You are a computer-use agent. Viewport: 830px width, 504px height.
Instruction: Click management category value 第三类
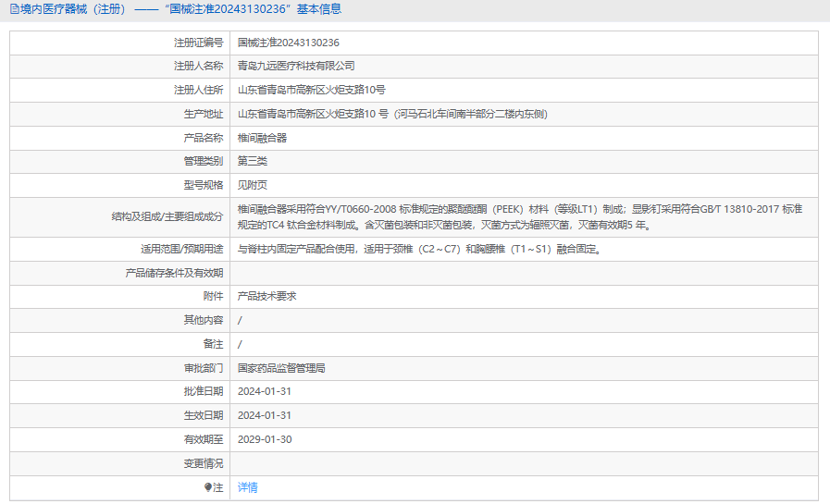click(253, 161)
